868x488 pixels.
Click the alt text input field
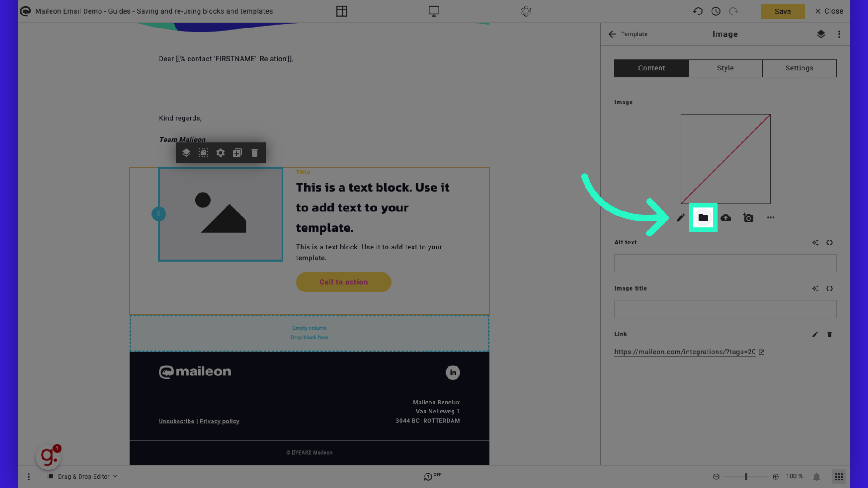coord(725,263)
